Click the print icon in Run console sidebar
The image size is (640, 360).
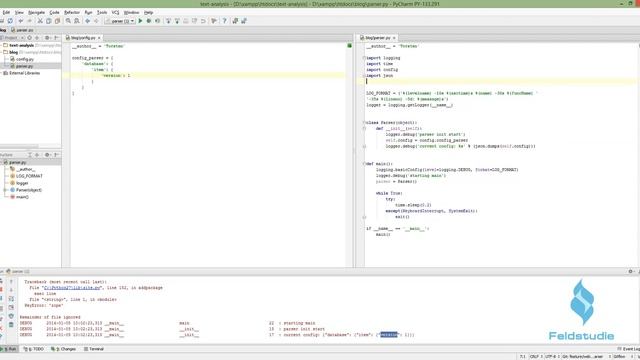[11, 316]
